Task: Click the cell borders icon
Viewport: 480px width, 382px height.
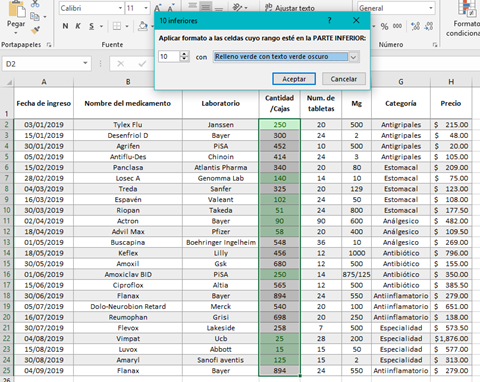Action: 117,26
